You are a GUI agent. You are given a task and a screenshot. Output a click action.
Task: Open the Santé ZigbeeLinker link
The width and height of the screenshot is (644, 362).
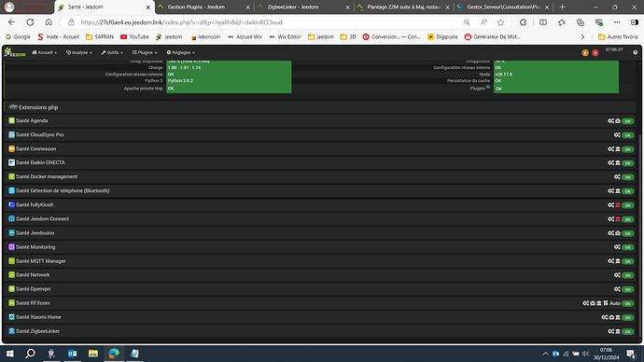point(37,331)
